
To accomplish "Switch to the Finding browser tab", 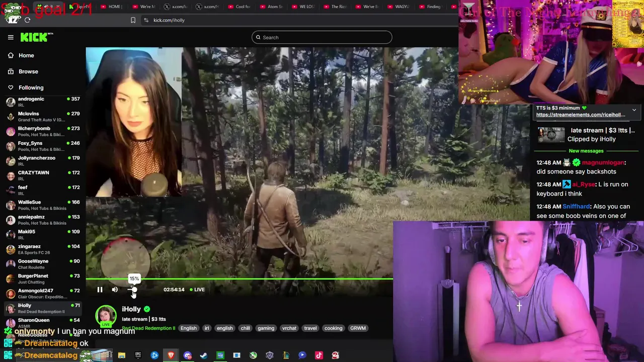I will (x=430, y=7).
